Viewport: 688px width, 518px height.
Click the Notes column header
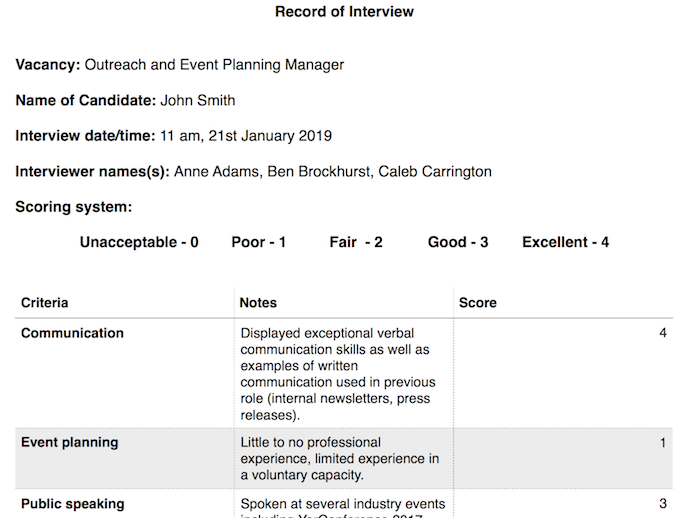[259, 302]
